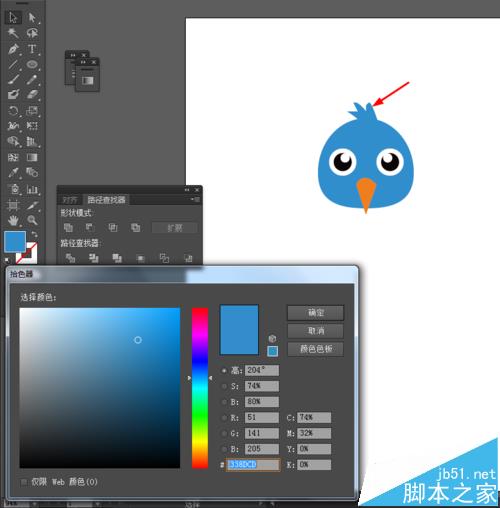Select the Paintbrush tool
This screenshot has height=508, width=500.
[x=13, y=80]
